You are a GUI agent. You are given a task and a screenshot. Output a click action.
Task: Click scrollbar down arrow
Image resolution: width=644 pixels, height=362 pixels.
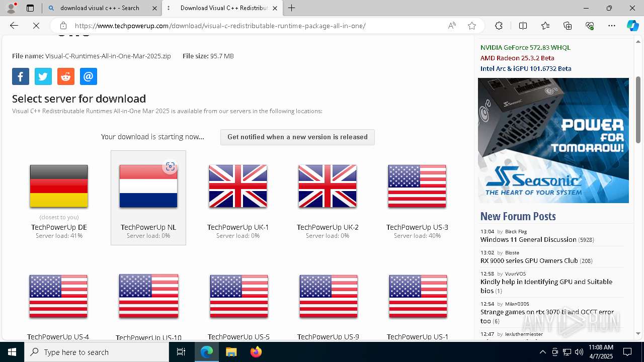pyautogui.click(x=638, y=334)
